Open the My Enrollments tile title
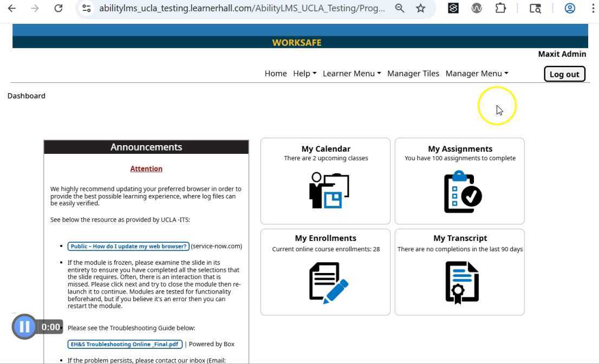Image resolution: width=599 pixels, height=364 pixels. pos(325,238)
